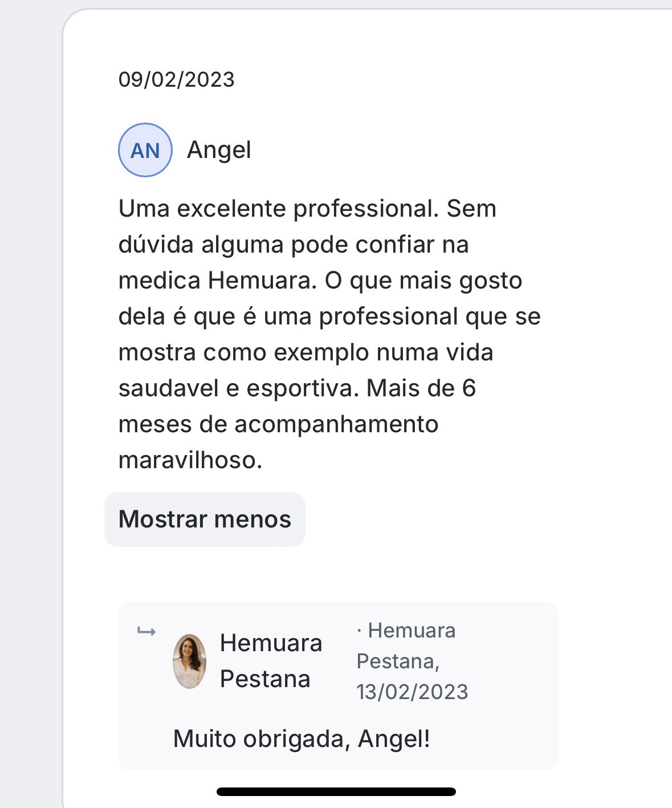Click gray "Pestana," text in reply header

click(398, 661)
